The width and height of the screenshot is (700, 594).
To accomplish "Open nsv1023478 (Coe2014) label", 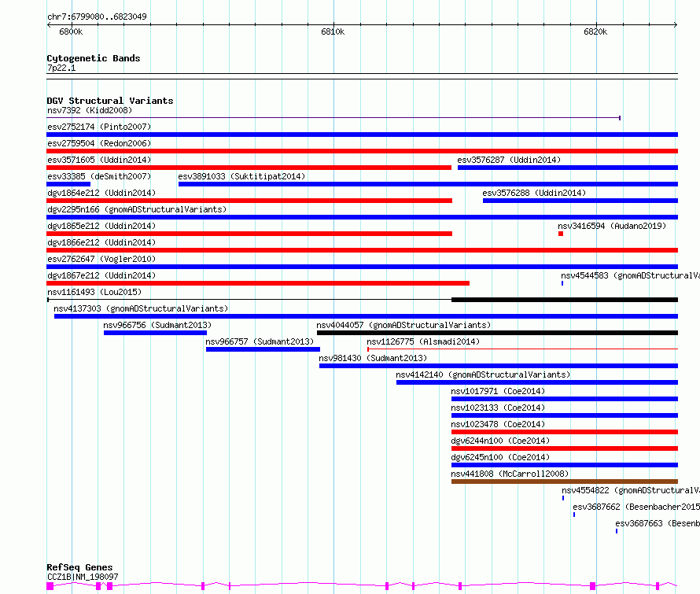I will 498,424.
